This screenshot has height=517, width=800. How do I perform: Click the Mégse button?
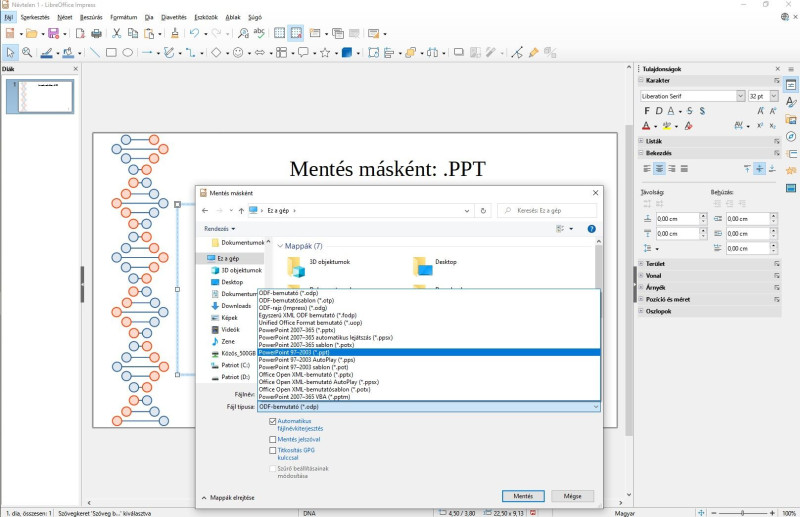click(x=572, y=496)
